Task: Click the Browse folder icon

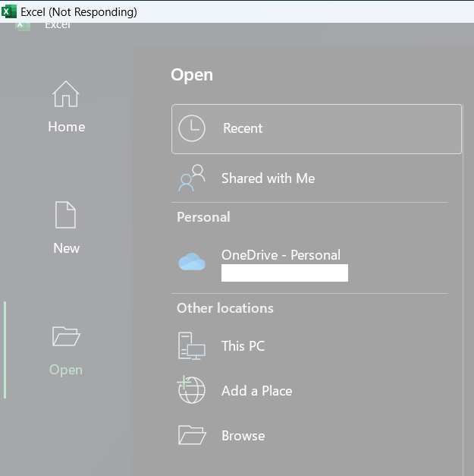Action: pyautogui.click(x=192, y=435)
